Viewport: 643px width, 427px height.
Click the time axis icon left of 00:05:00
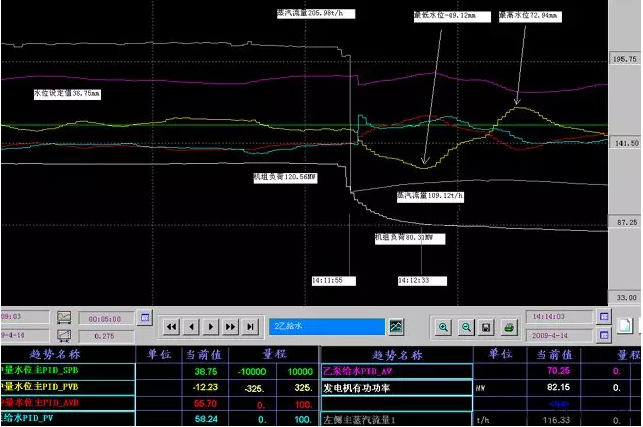[x=64, y=317]
